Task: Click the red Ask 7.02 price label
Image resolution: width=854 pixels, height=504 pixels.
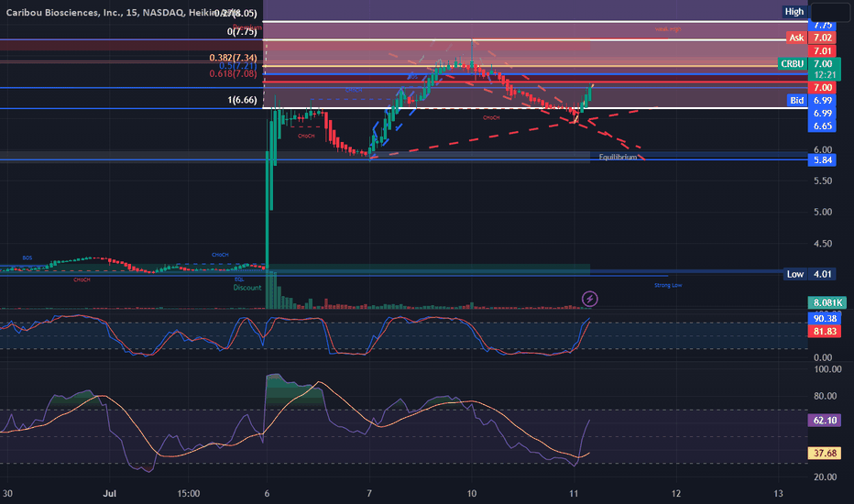Action: point(811,38)
